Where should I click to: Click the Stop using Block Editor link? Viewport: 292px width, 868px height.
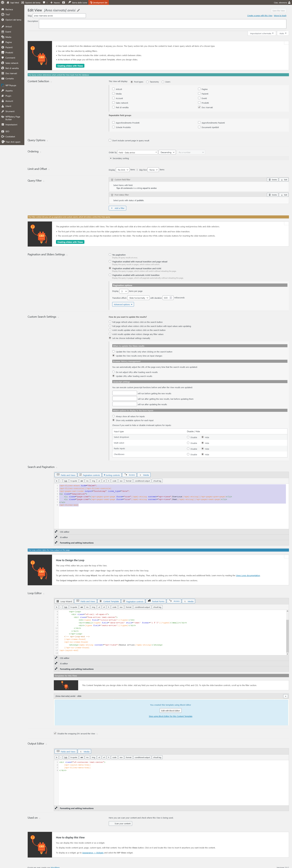point(171,716)
